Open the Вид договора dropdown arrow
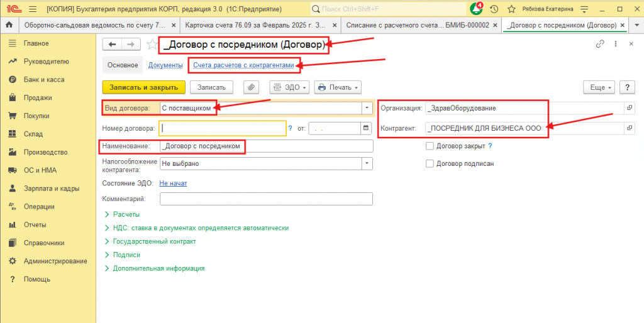644x323 pixels. coord(367,108)
